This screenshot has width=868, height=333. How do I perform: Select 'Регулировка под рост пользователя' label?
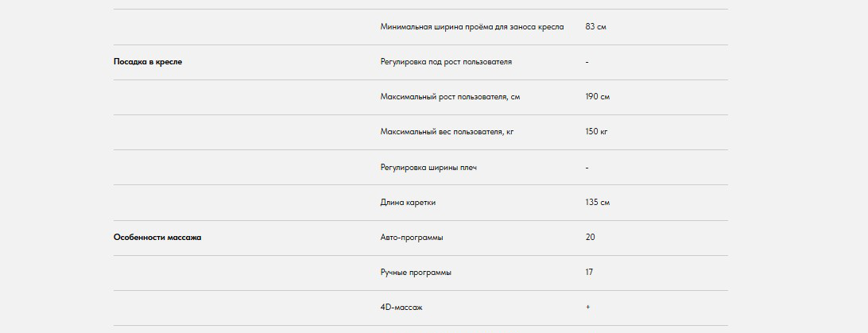446,62
